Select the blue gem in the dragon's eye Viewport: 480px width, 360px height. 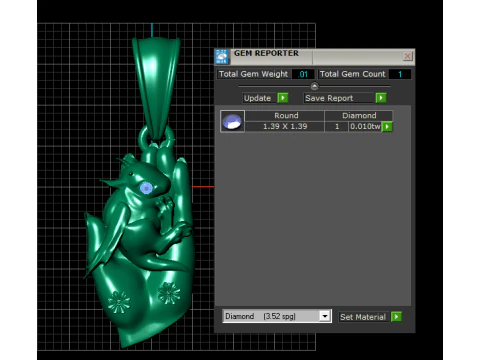pos(146,188)
